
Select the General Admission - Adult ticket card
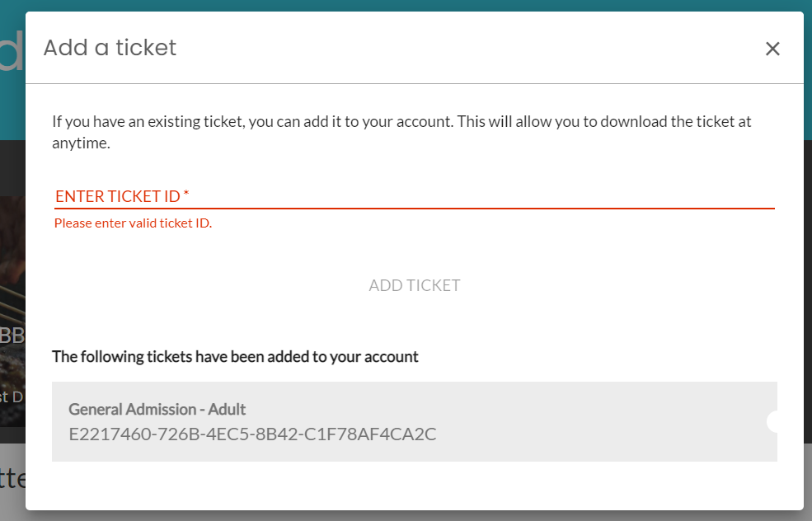coord(415,421)
